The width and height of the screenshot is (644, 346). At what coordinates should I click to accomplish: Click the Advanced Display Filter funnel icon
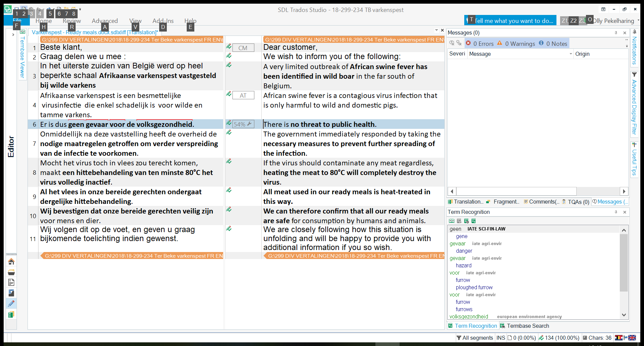[x=634, y=74]
